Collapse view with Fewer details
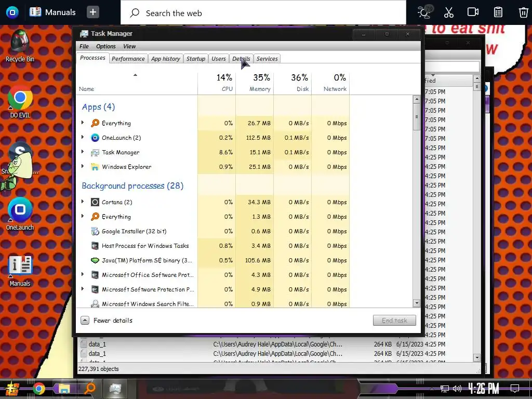This screenshot has width=532, height=399. coord(107,320)
